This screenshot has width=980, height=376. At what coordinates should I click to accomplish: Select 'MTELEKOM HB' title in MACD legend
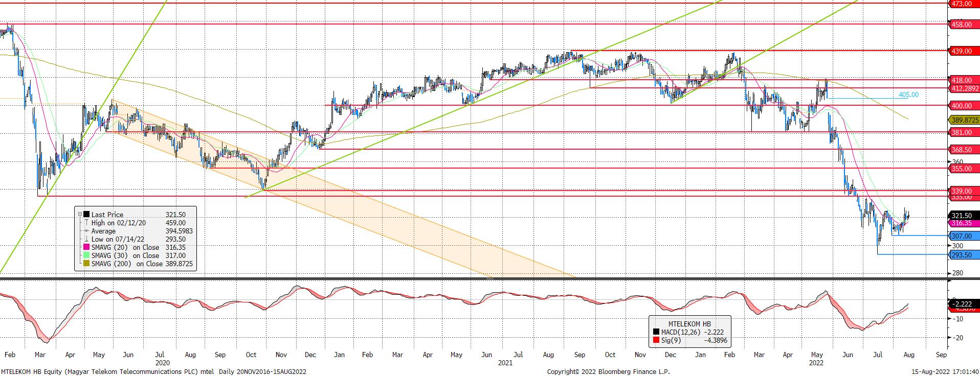[689, 324]
